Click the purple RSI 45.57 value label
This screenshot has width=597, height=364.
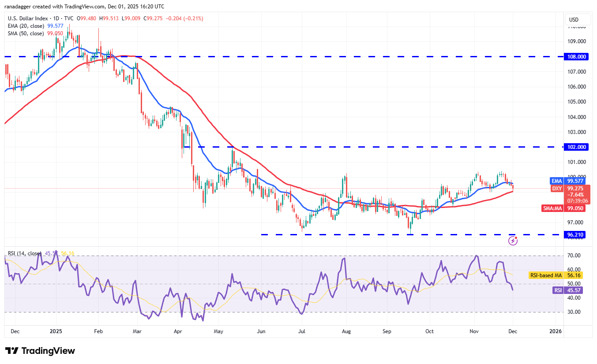pyautogui.click(x=567, y=290)
